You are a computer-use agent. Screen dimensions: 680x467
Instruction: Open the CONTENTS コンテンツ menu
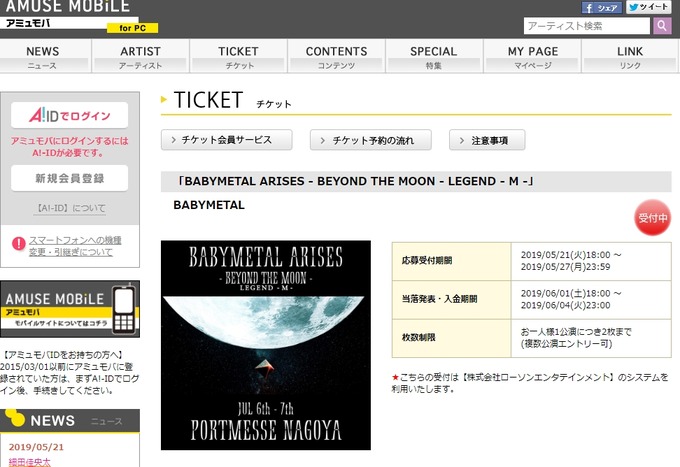click(x=337, y=56)
